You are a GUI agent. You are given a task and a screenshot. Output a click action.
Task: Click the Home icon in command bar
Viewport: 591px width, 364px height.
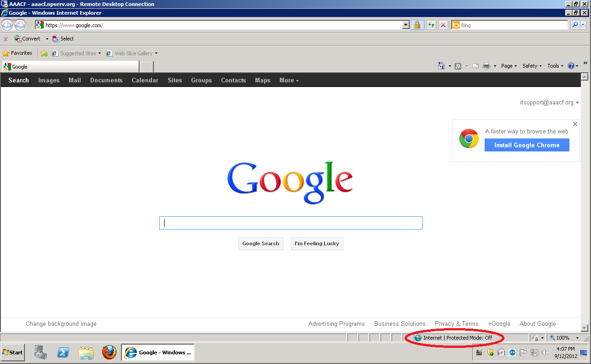pos(441,66)
